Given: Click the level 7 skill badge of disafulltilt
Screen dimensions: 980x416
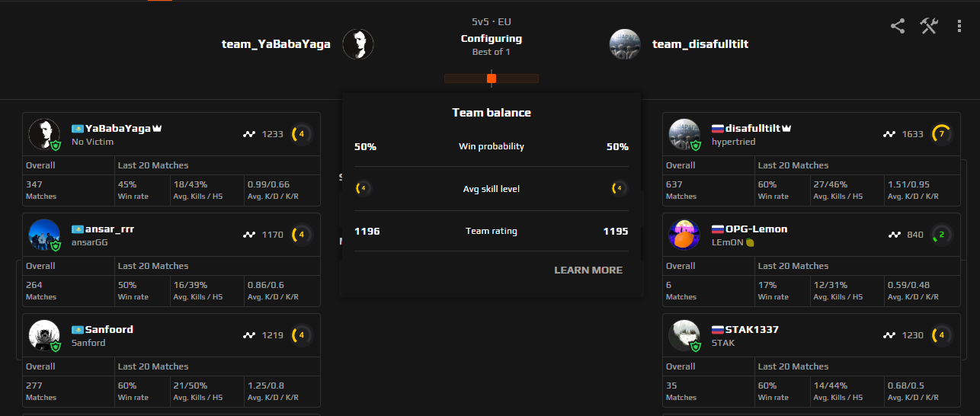Looking at the screenshot, I should [942, 134].
